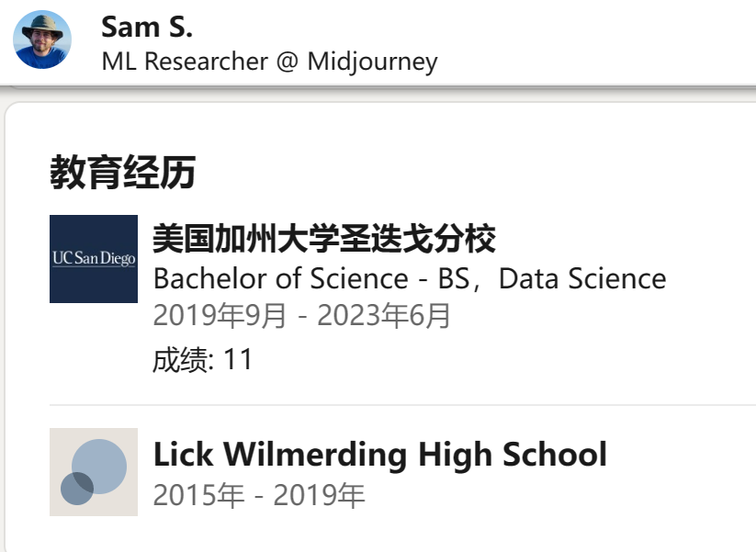Click the divider between education entries
The height and width of the screenshot is (552, 756).
point(402,405)
